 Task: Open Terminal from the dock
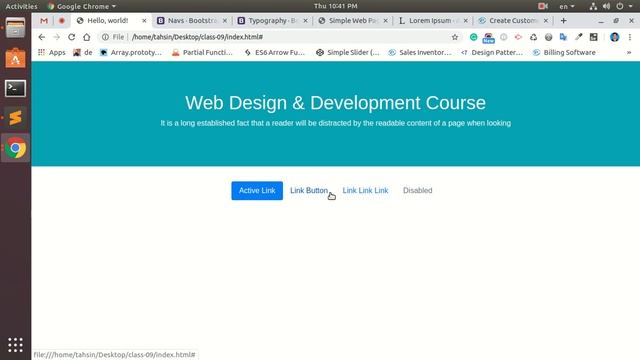pos(16,88)
